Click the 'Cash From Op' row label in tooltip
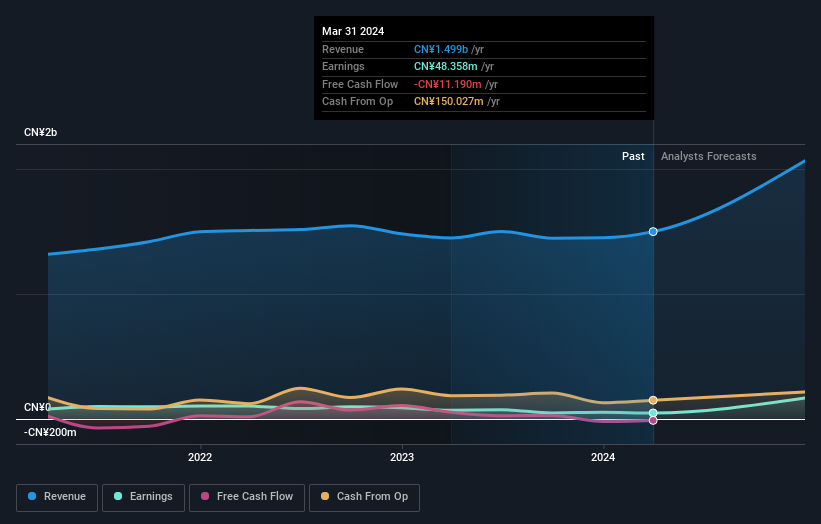This screenshot has width=821, height=524. 358,102
